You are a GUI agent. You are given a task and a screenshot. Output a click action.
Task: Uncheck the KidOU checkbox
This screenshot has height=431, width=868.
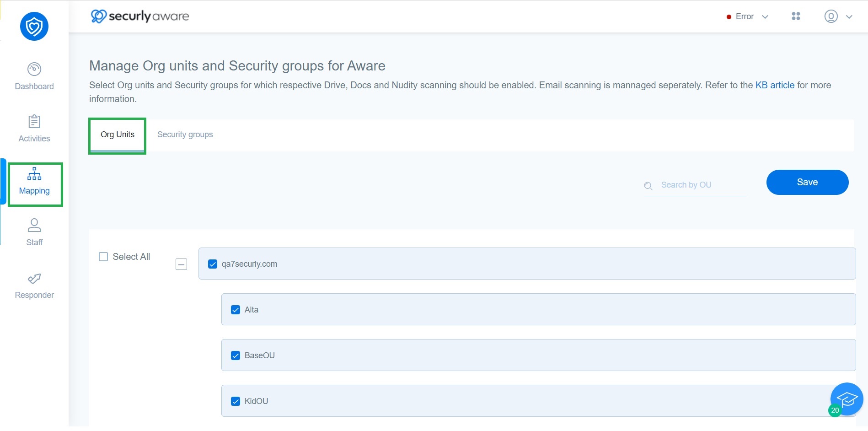(x=236, y=401)
